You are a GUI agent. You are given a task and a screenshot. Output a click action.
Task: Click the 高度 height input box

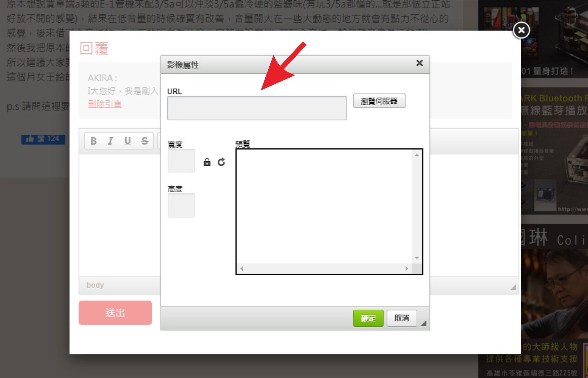click(181, 205)
